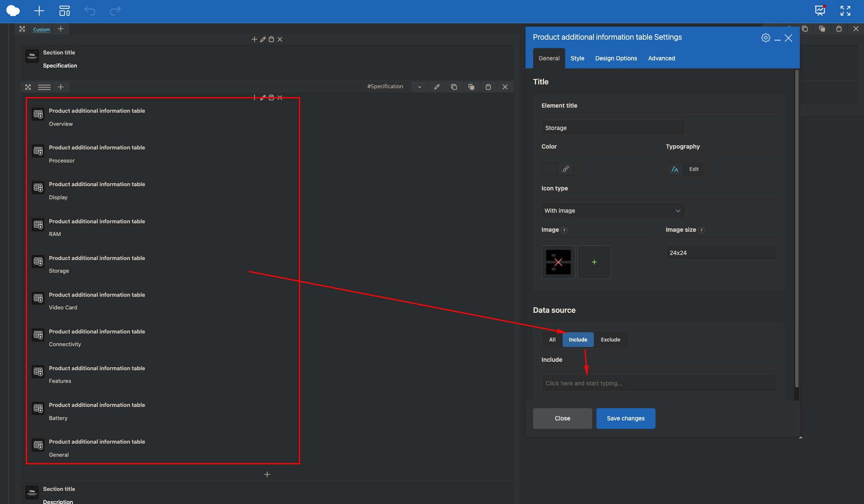Click the settings panel vertical scrollbar
The image size is (864, 504).
coord(797,228)
